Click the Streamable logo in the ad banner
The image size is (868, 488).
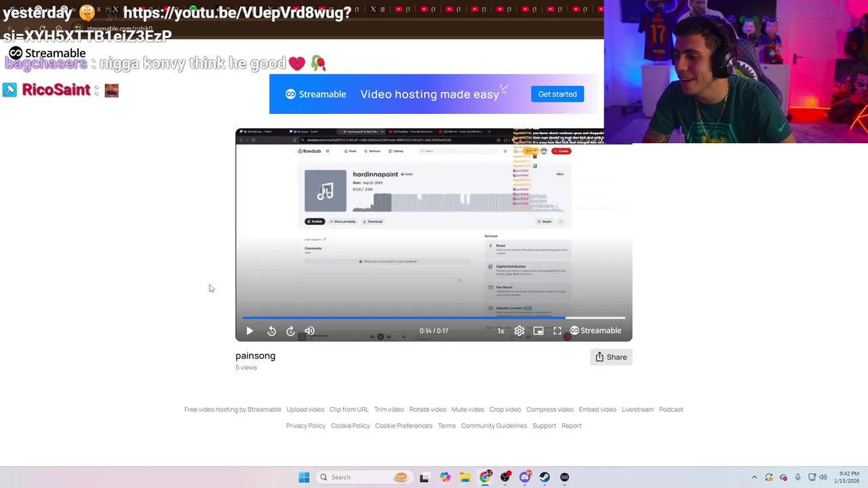tap(315, 94)
